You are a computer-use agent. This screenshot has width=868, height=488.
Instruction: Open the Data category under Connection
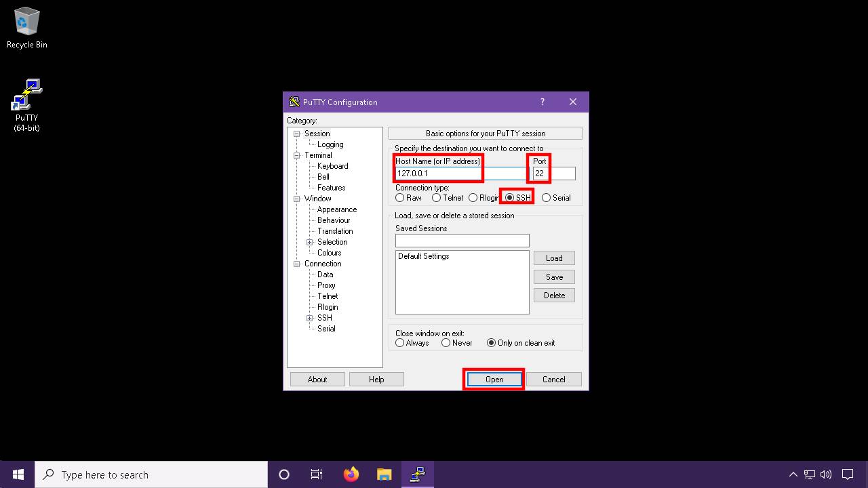[325, 274]
